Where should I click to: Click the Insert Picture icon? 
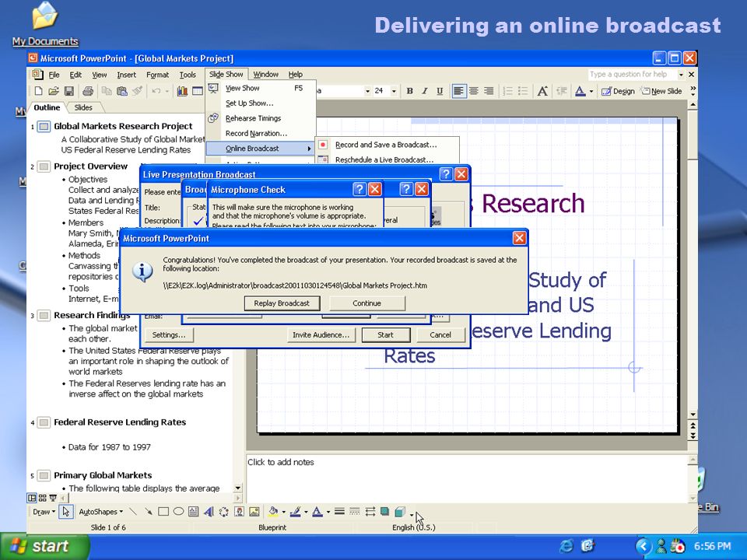pyautogui.click(x=254, y=512)
